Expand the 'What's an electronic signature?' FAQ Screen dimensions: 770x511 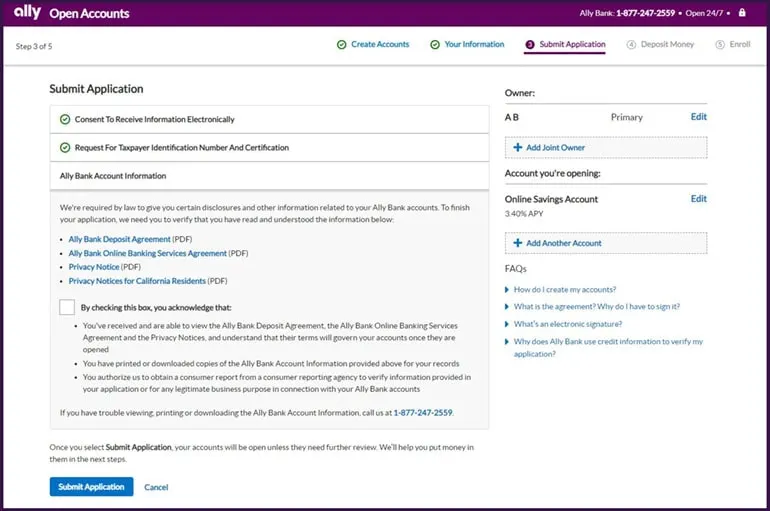(x=567, y=324)
